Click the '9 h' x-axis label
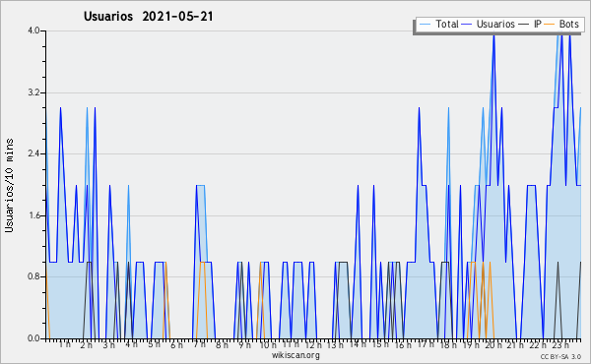Screen dimensions: 591x364 (244, 345)
